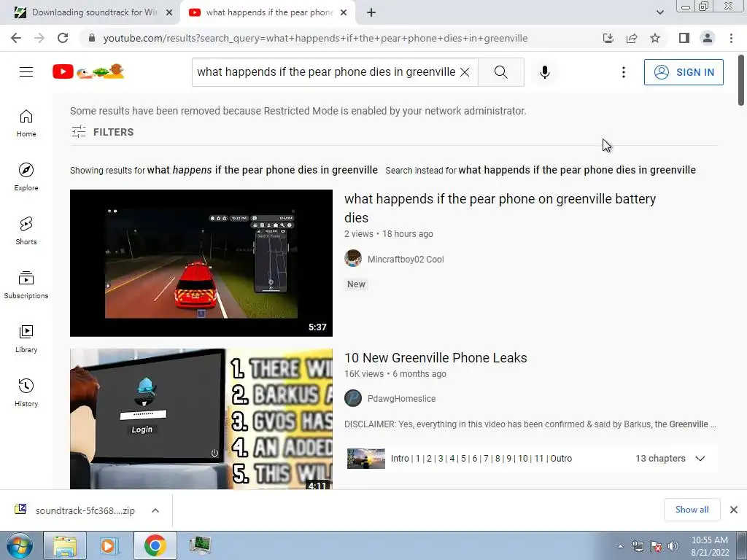Screen dimensions: 747x560
Task: Open '10 New Greenville Phone Leaks' title
Action: (436, 357)
